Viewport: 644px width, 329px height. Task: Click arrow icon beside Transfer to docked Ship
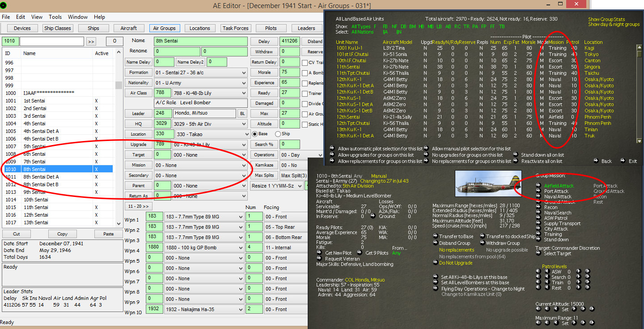coord(482,236)
